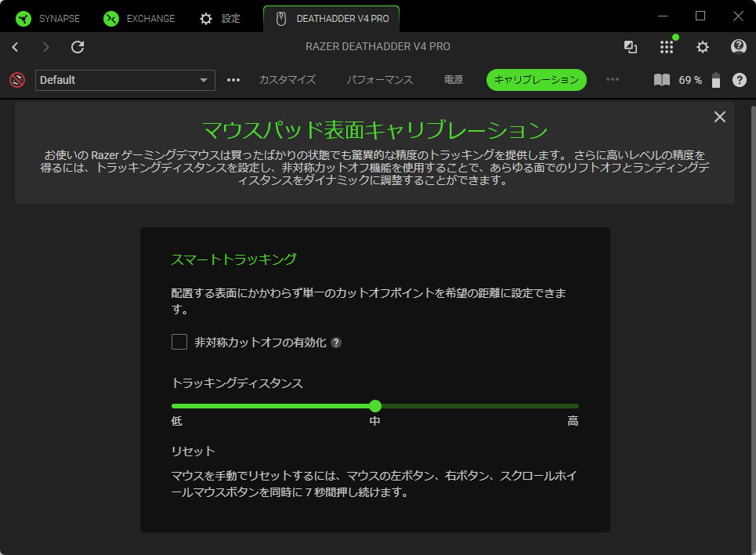Maximize the Synapse window
This screenshot has height=555, width=756.
pos(700,16)
